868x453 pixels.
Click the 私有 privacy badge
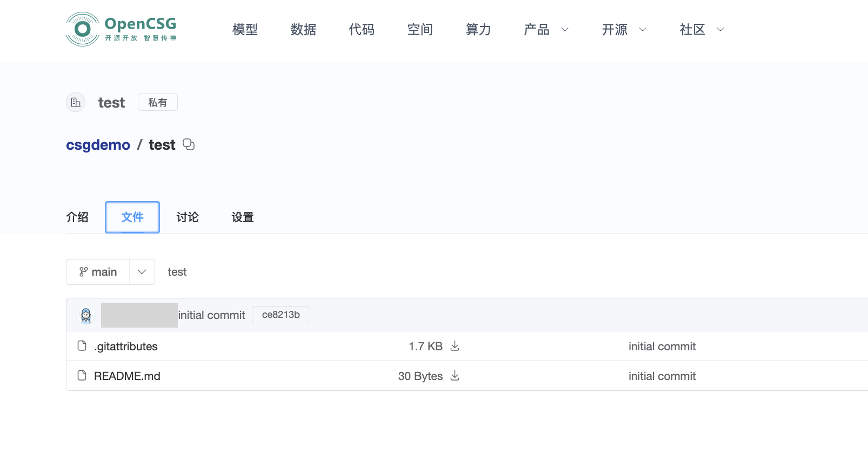click(x=157, y=102)
